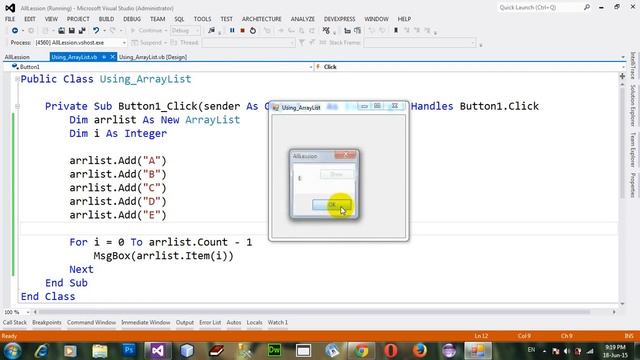
Task: Open the Windows Start orb
Action: [x=13, y=351]
